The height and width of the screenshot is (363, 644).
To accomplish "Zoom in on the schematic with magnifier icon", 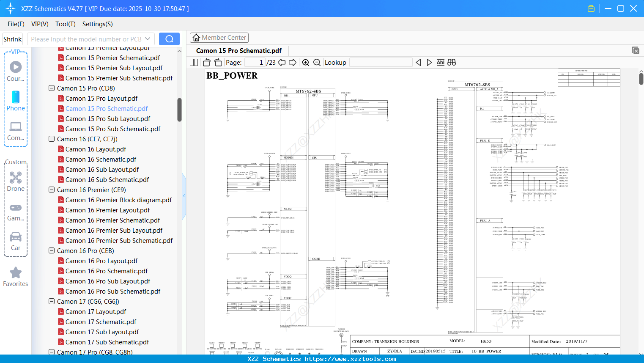I will [x=305, y=62].
